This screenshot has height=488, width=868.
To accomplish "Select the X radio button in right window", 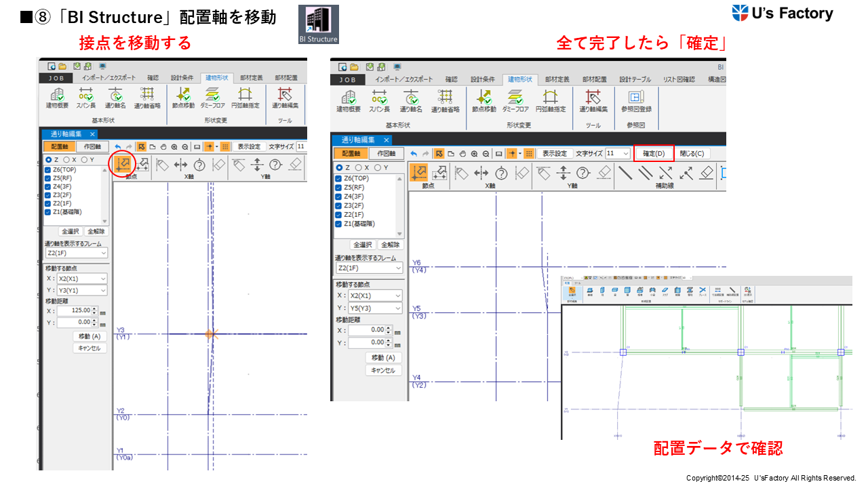I will tap(360, 167).
